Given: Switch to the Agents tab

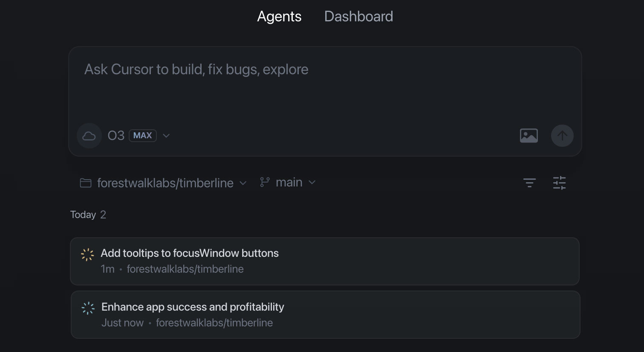Looking at the screenshot, I should (x=279, y=17).
